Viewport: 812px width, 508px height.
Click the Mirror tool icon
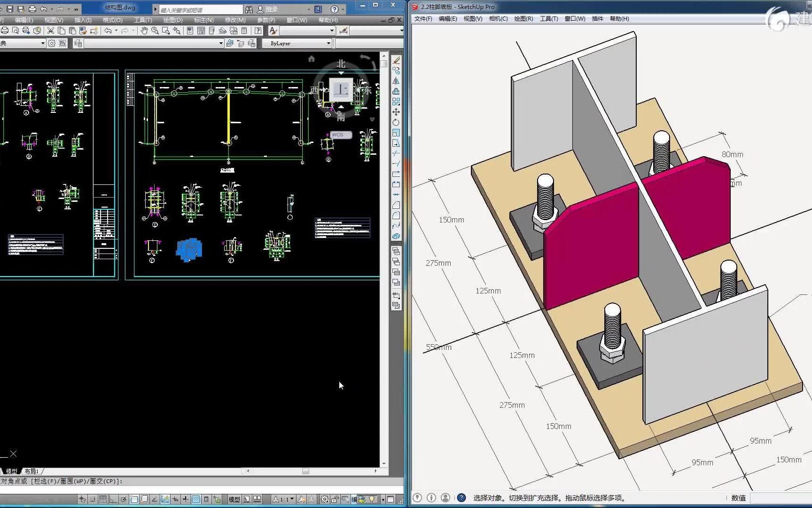click(x=396, y=81)
